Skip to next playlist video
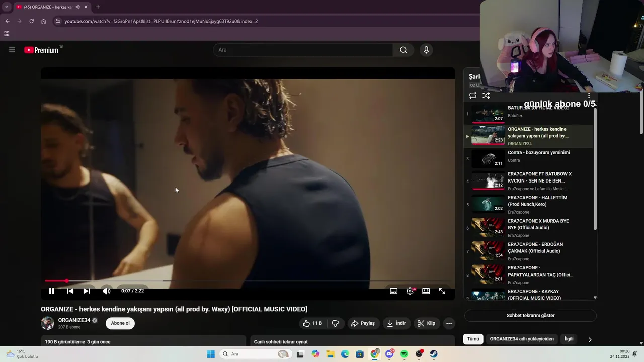Viewport: 644px width, 362px height. pos(87,291)
